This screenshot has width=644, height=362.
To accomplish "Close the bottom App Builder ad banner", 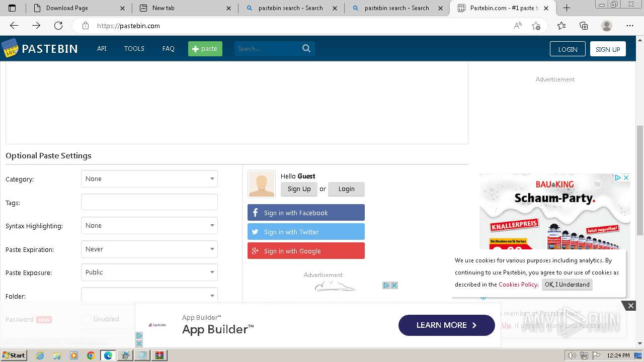I will pos(630,305).
